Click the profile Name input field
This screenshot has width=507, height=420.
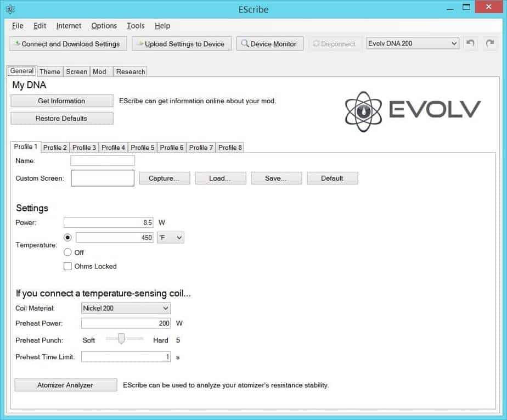(103, 160)
